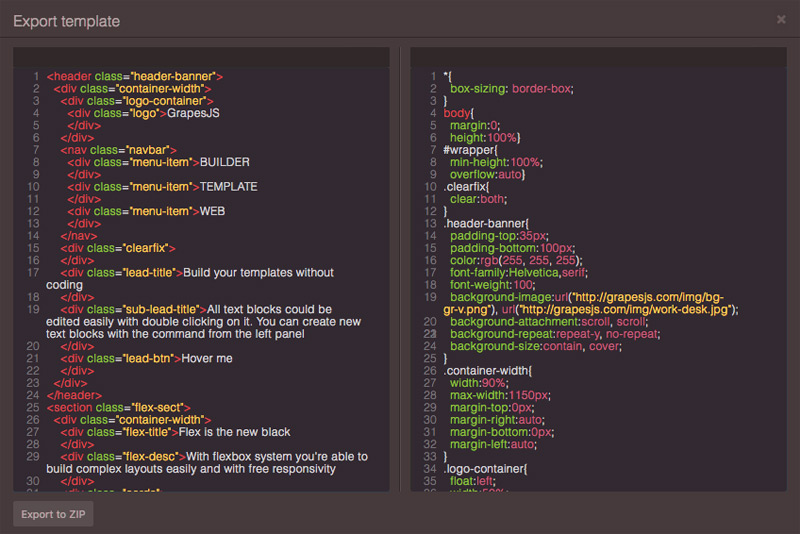This screenshot has height=534, width=800.
Task: Click 'float:left;' in CSS line 35
Action: pyautogui.click(x=473, y=481)
